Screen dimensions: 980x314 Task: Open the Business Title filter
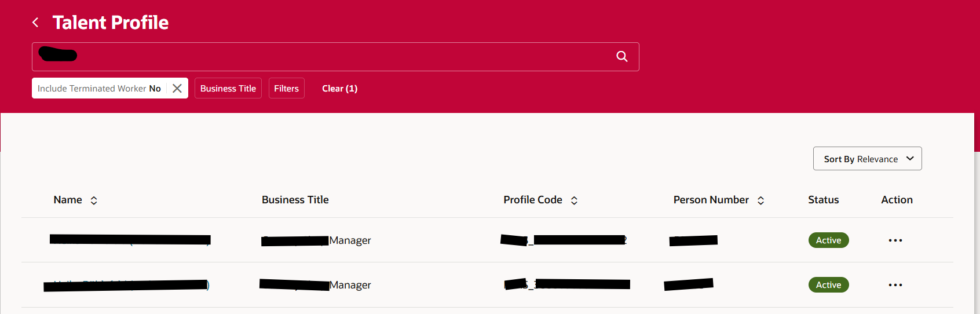(x=228, y=88)
